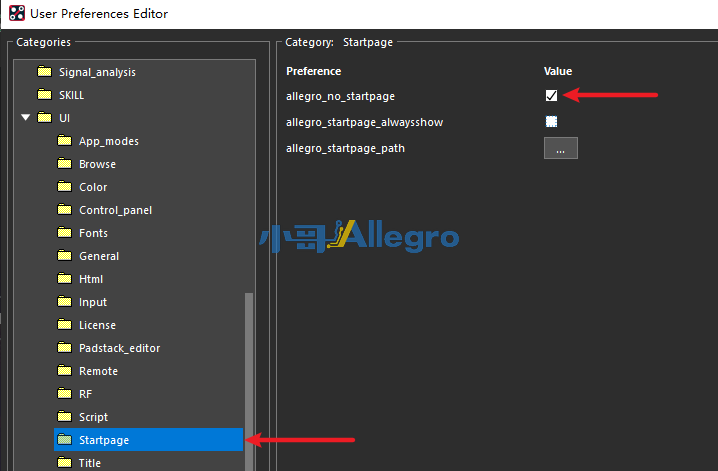Open the Fonts category
Screen dimensions: 718x471
coord(93,233)
